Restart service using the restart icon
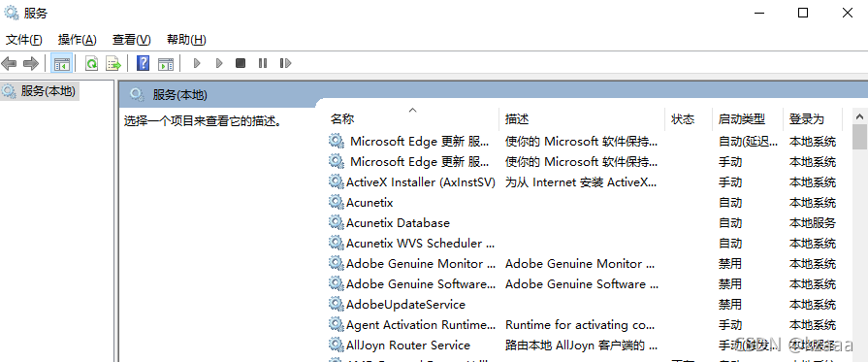Screen dimensions: 868x362 286,63
